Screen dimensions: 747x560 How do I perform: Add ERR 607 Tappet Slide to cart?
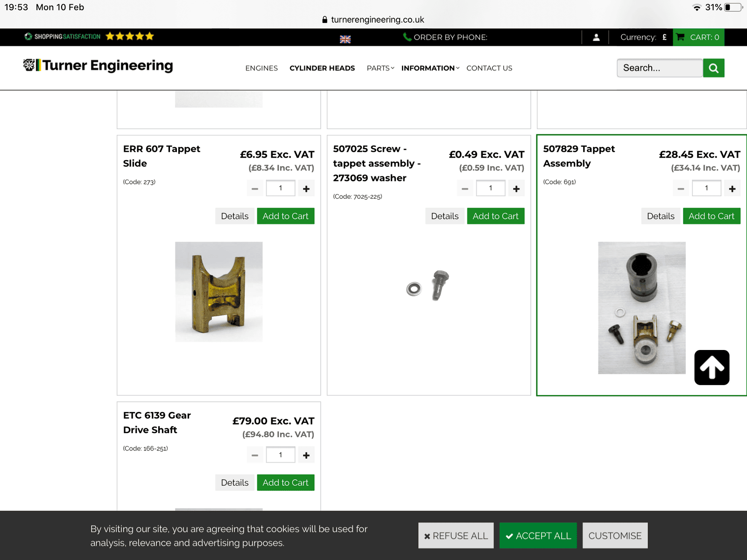286,216
